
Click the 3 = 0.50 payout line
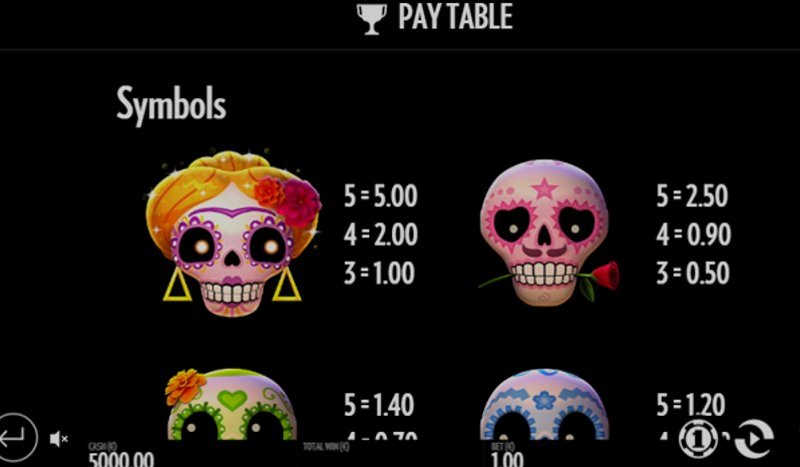tap(693, 274)
